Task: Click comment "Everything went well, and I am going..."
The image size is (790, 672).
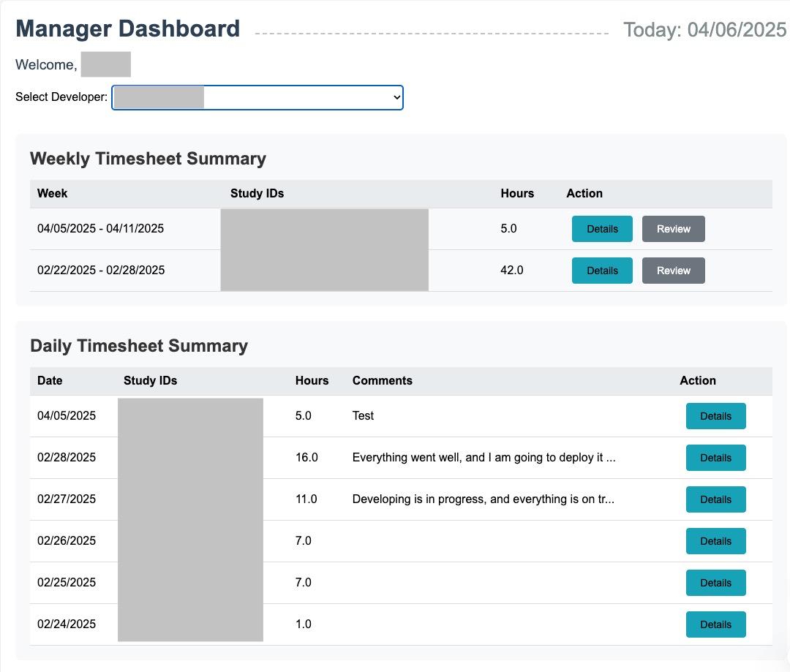Action: (x=484, y=458)
